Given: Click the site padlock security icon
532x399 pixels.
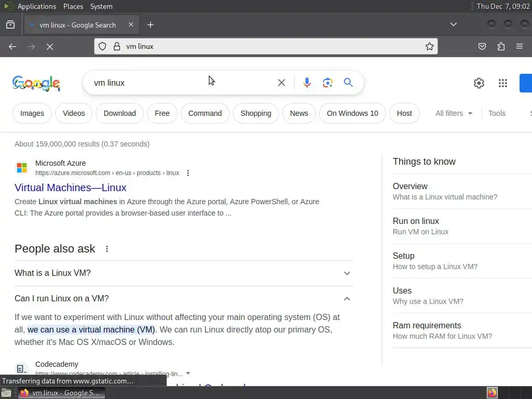Looking at the screenshot, I should [x=117, y=46].
